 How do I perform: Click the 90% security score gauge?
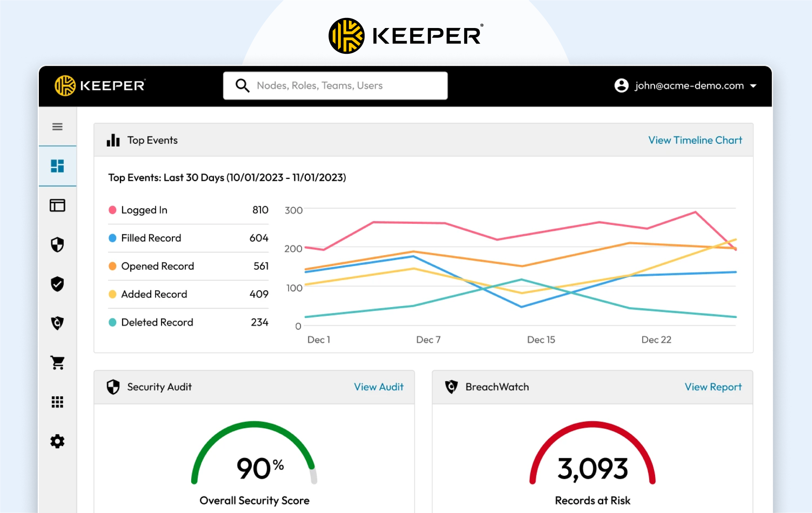pyautogui.click(x=254, y=453)
